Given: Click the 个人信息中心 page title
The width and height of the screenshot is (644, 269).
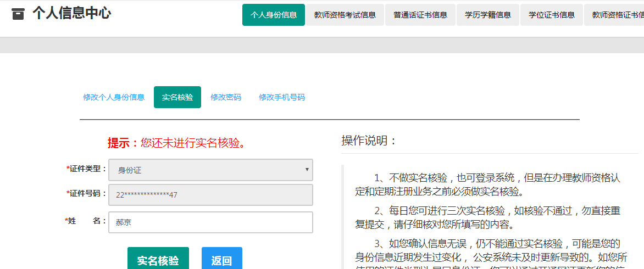Looking at the screenshot, I should click(x=71, y=14).
